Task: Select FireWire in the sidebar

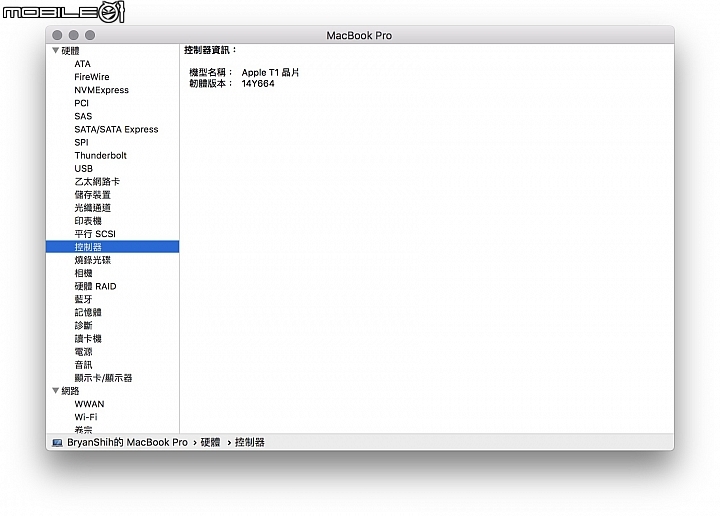Action: click(92, 77)
